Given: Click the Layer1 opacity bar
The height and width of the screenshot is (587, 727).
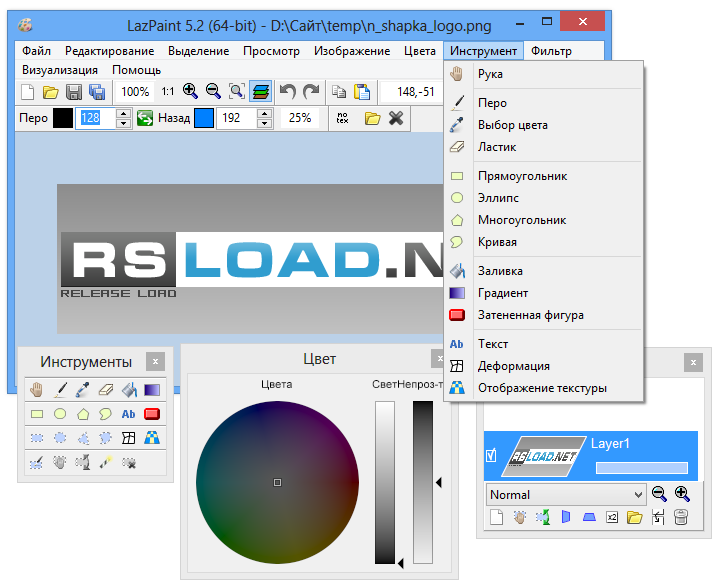Looking at the screenshot, I should tap(642, 468).
